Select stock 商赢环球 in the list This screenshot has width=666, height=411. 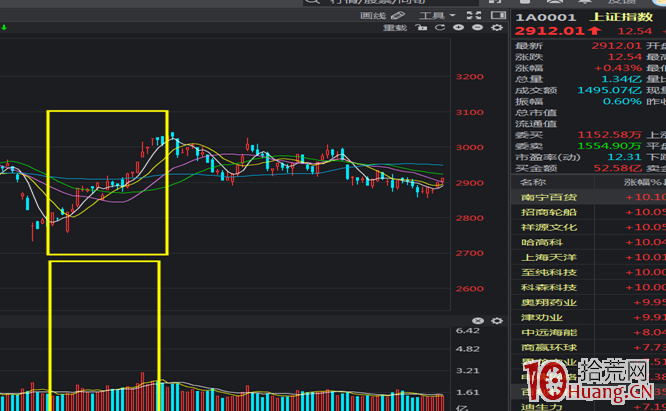tap(549, 348)
